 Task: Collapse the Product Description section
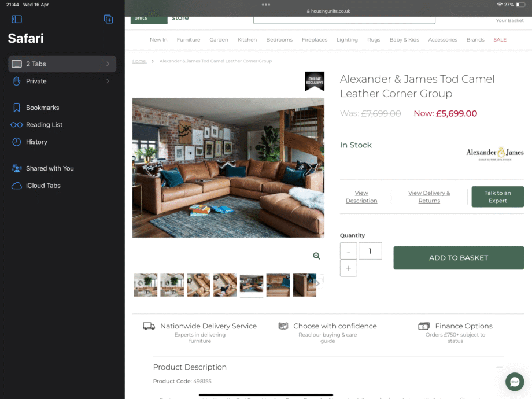pos(499,367)
